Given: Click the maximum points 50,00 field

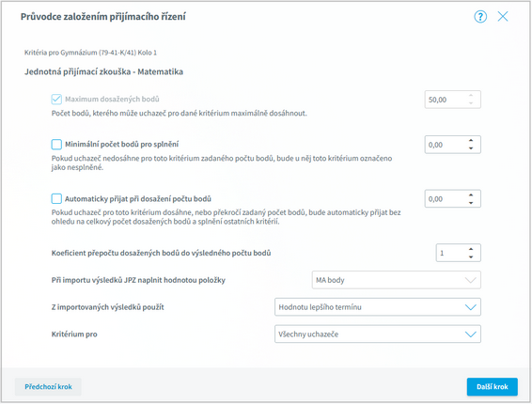Looking at the screenshot, I should [452, 100].
